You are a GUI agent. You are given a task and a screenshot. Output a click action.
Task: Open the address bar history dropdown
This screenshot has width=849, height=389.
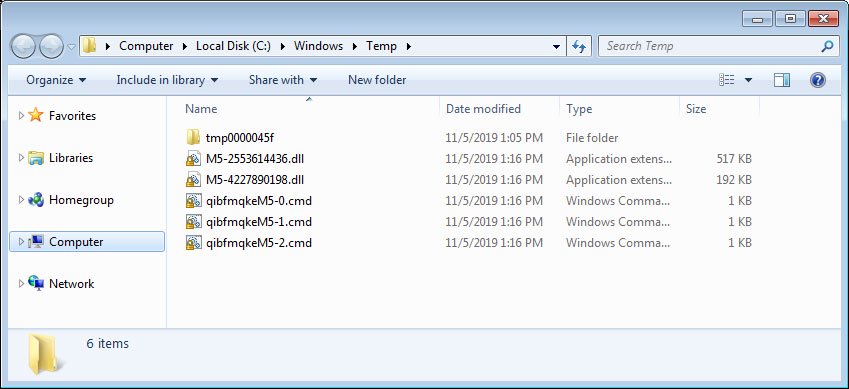tap(556, 47)
